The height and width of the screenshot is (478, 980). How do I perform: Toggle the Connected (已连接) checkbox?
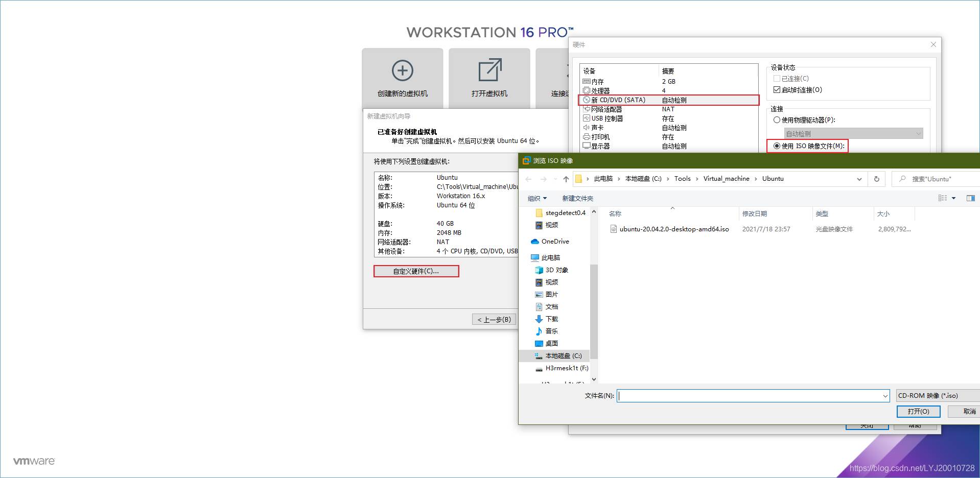pos(777,79)
